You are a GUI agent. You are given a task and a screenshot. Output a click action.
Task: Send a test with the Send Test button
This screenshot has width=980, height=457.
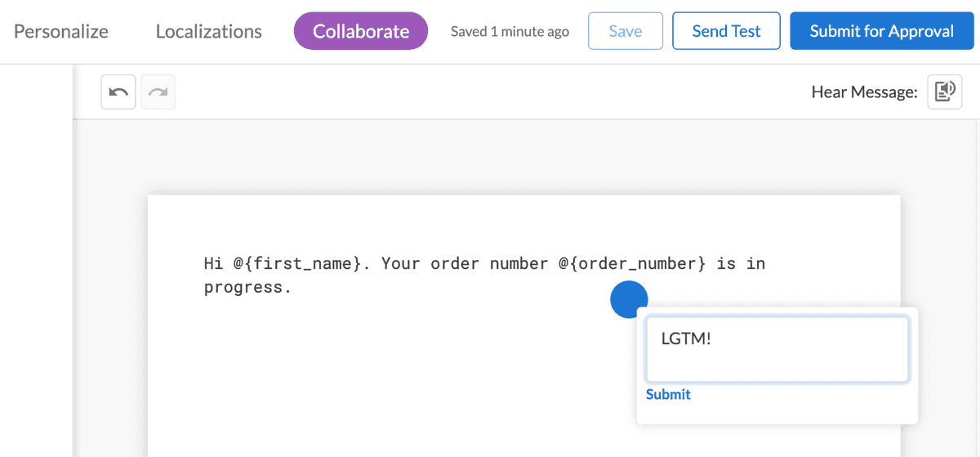[726, 31]
